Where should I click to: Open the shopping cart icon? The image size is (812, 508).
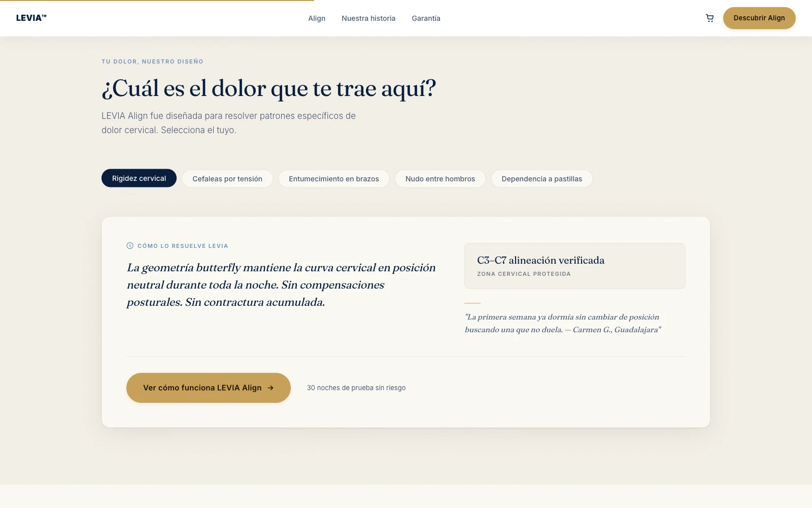[x=709, y=18]
